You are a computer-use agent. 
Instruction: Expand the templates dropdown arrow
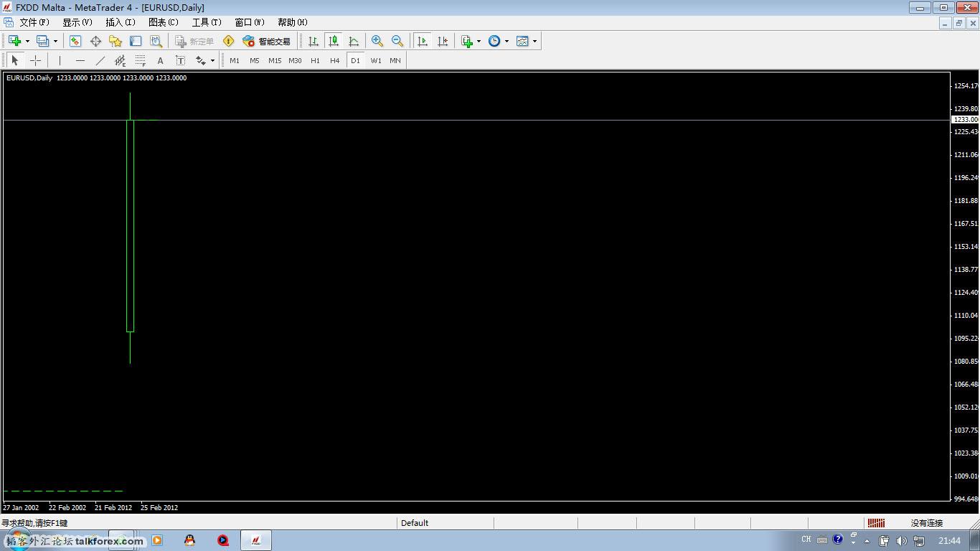point(534,41)
